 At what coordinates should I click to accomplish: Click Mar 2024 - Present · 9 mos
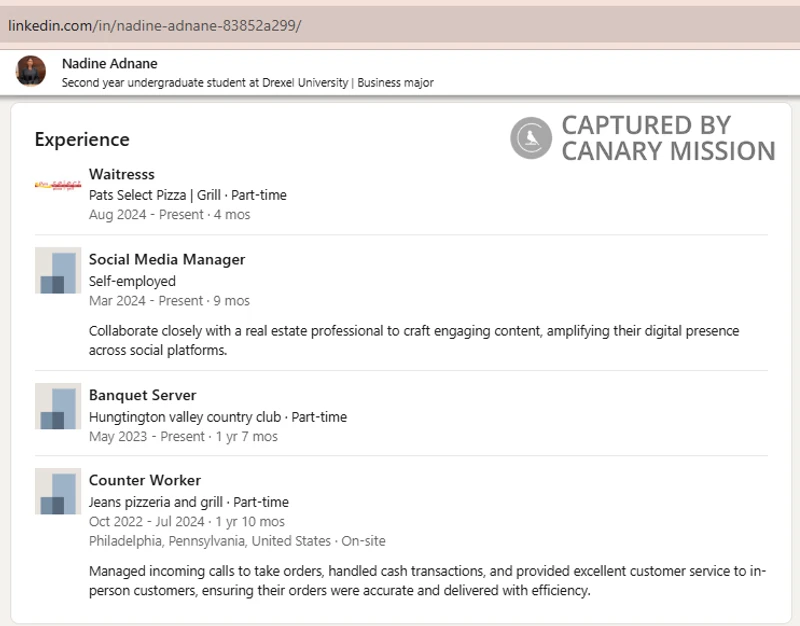(x=169, y=301)
